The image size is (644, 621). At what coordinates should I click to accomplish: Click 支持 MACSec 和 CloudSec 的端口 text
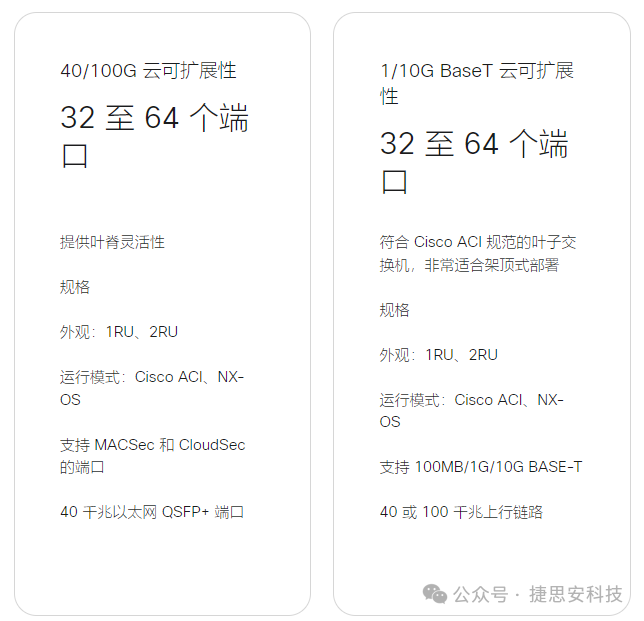coord(152,456)
